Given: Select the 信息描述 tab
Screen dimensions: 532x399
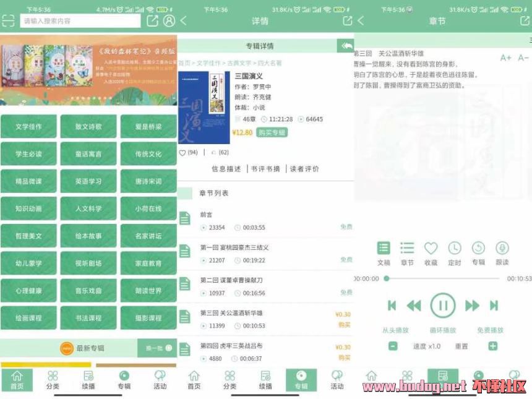Looking at the screenshot, I should click(226, 169).
